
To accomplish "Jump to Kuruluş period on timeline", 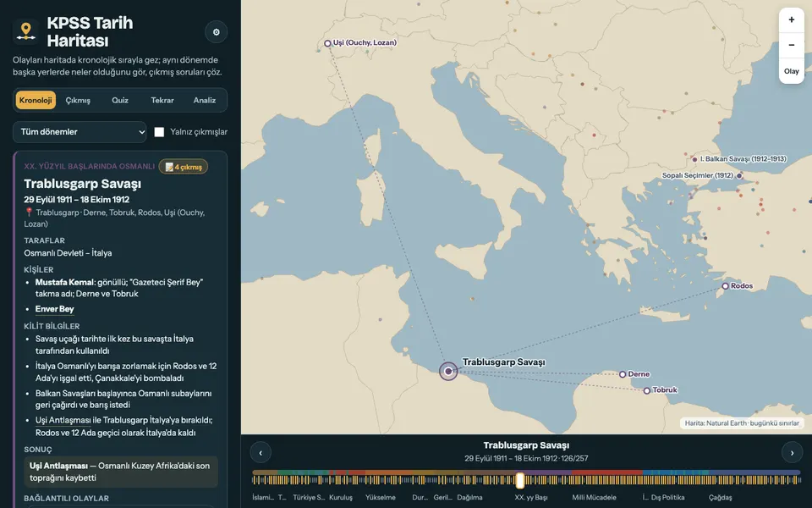I will pos(341,497).
